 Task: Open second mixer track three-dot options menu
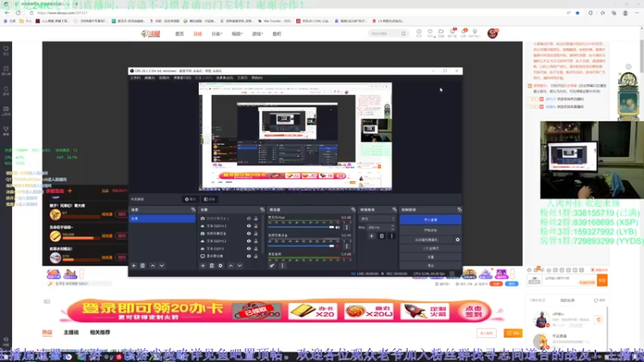(347, 246)
